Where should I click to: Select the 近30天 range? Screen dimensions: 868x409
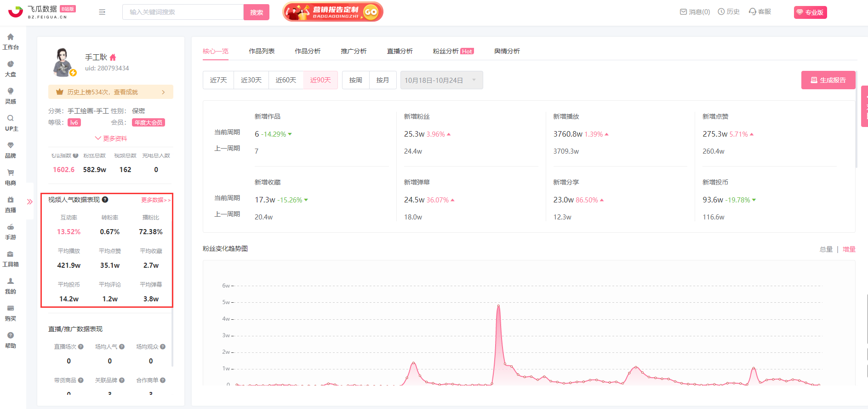click(x=251, y=80)
